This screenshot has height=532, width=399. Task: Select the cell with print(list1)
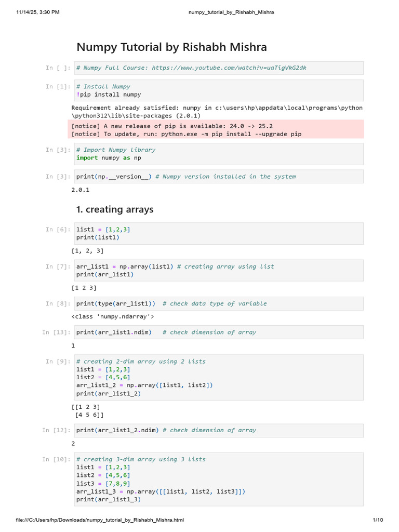(217, 233)
